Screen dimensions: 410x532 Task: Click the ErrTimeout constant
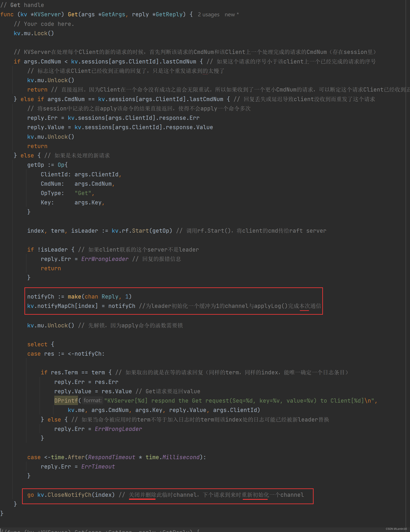[98, 467]
